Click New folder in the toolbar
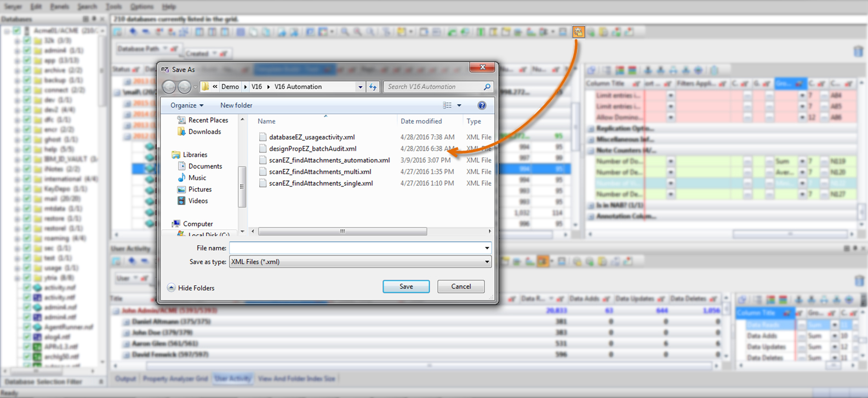Image resolution: width=868 pixels, height=398 pixels. click(x=236, y=105)
